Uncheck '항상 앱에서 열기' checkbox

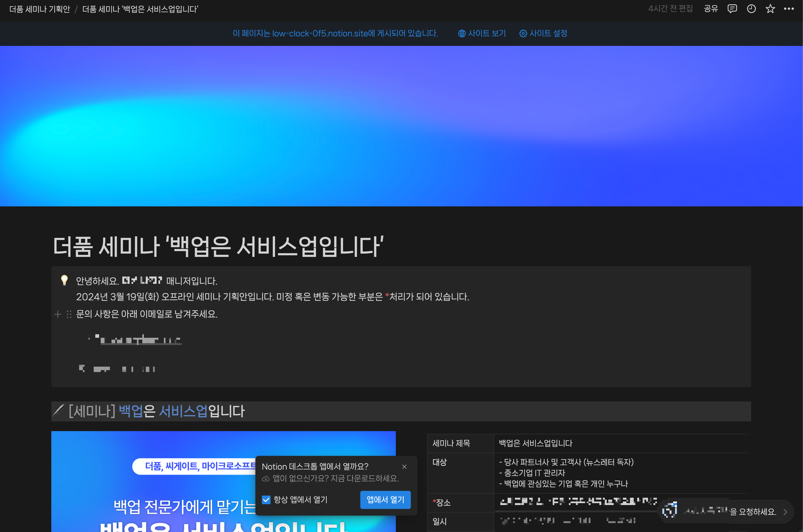coord(266,500)
